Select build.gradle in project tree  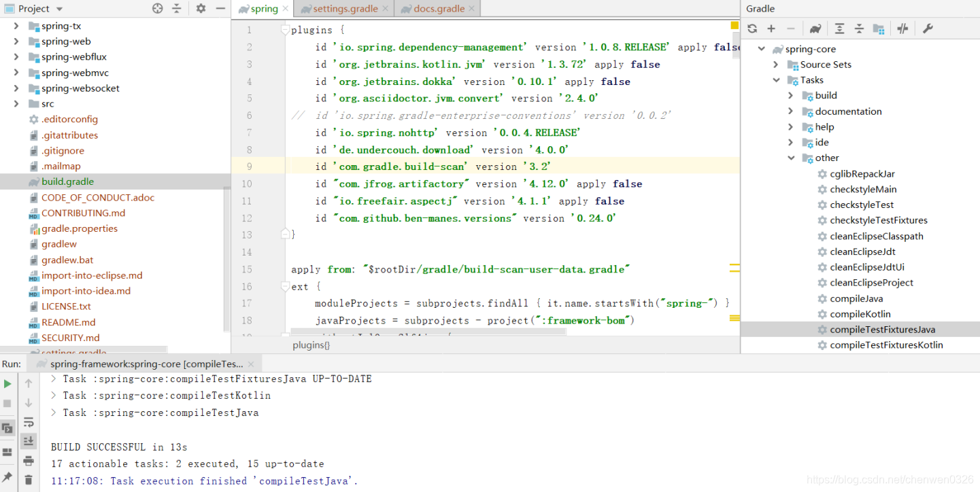tap(116, 181)
